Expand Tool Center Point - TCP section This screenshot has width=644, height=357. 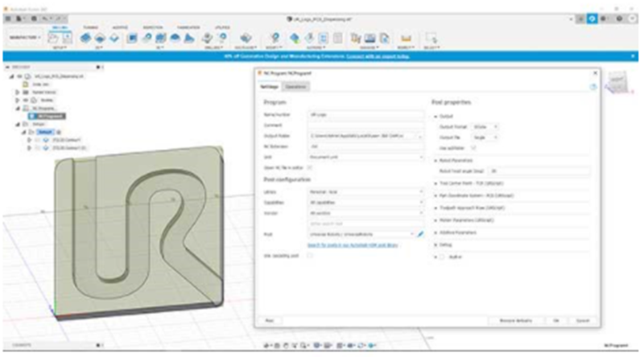pos(436,183)
